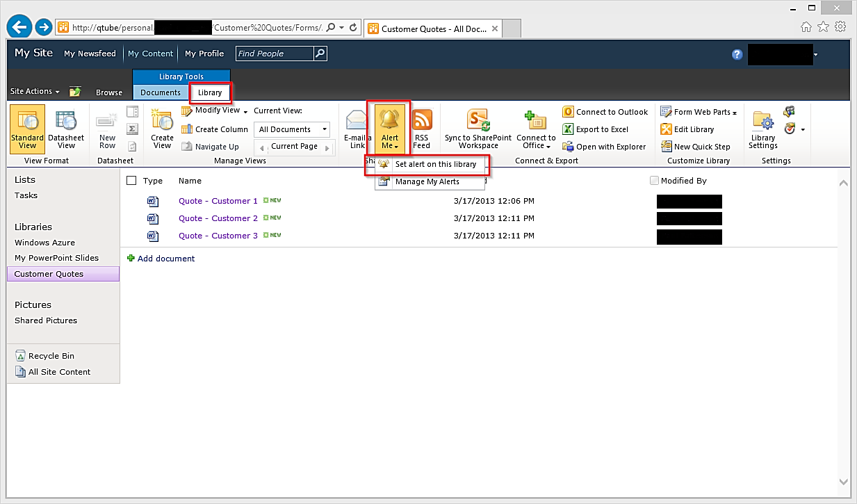Choose Manage My Alerts menu item
The width and height of the screenshot is (857, 504).
tap(427, 182)
